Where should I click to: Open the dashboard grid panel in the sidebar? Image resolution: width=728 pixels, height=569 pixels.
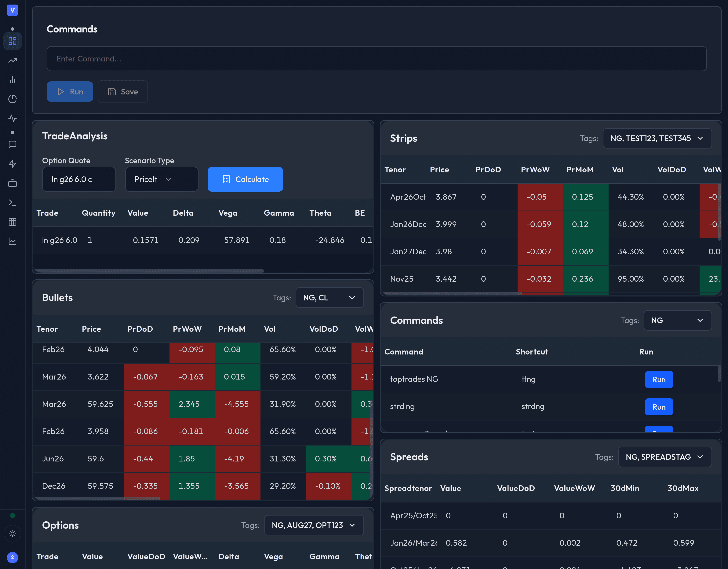pyautogui.click(x=12, y=41)
